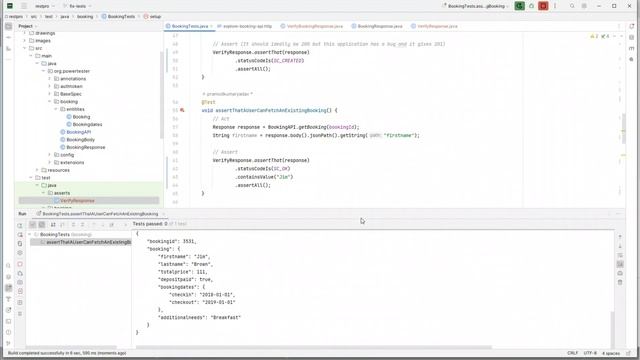Toggle soft-wrap icon beside console output

pos(620,255)
